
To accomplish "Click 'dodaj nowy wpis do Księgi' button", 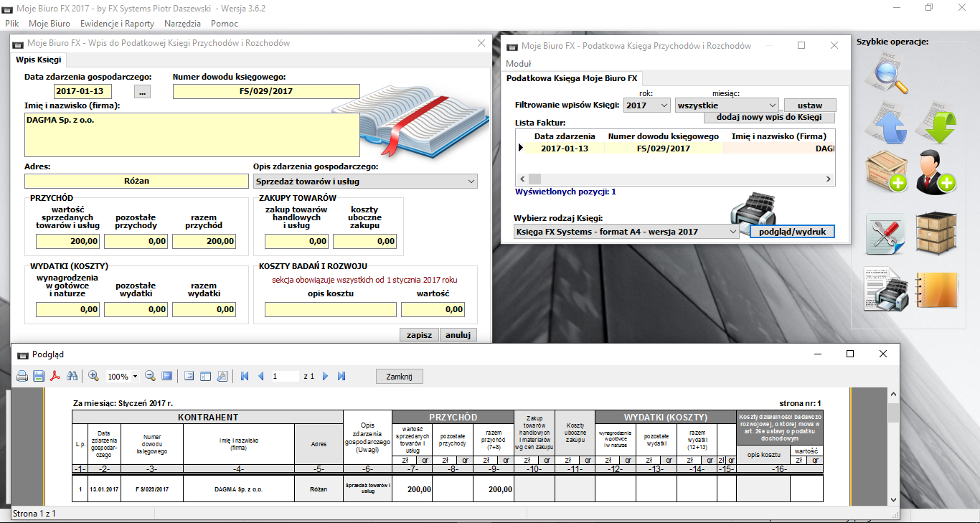I will (770, 117).
